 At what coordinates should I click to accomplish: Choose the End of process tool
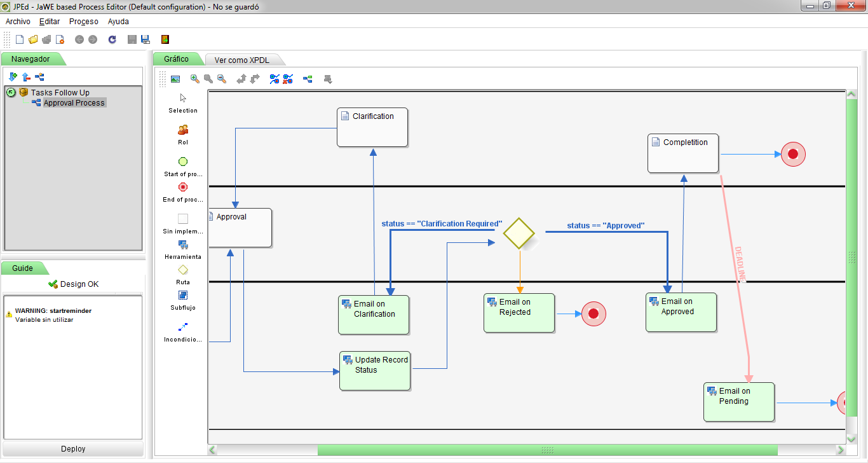pos(183,187)
